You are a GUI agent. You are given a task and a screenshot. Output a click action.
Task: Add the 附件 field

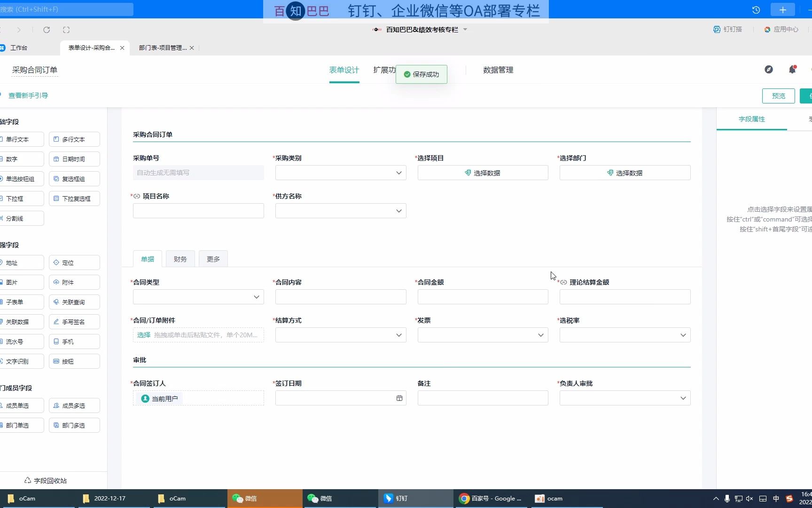coord(74,282)
